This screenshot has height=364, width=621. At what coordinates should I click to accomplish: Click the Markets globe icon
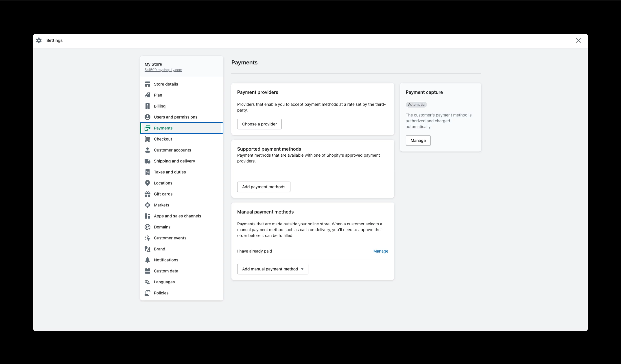pyautogui.click(x=147, y=205)
